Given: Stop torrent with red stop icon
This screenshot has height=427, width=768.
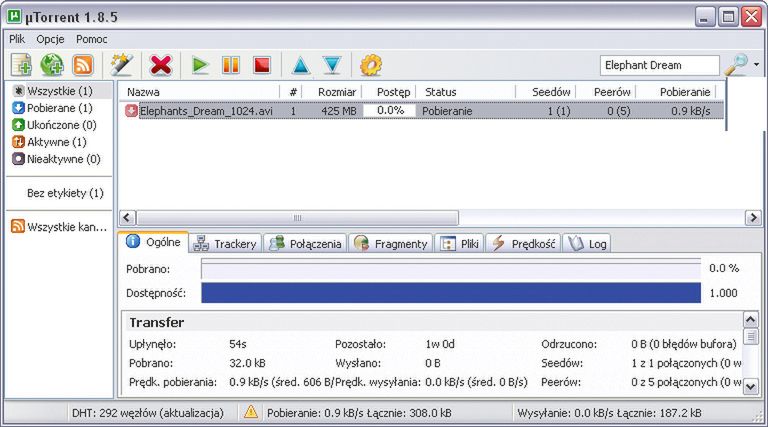Looking at the screenshot, I should (x=262, y=65).
